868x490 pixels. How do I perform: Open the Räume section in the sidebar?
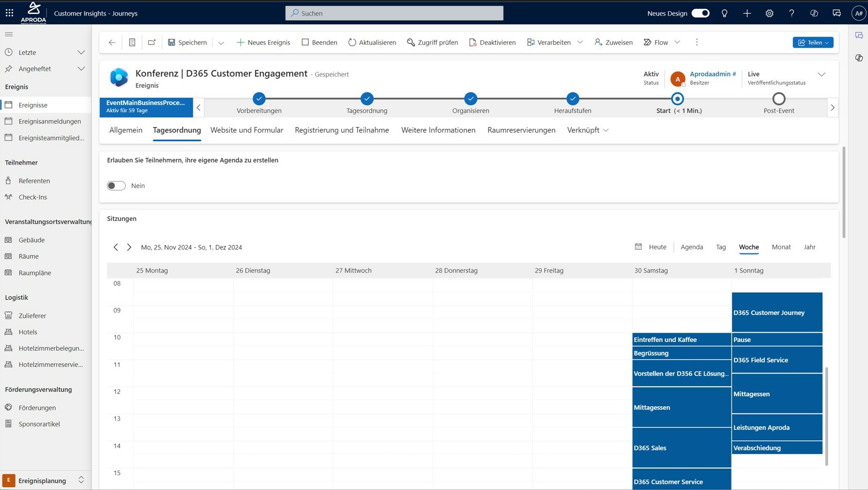27,256
